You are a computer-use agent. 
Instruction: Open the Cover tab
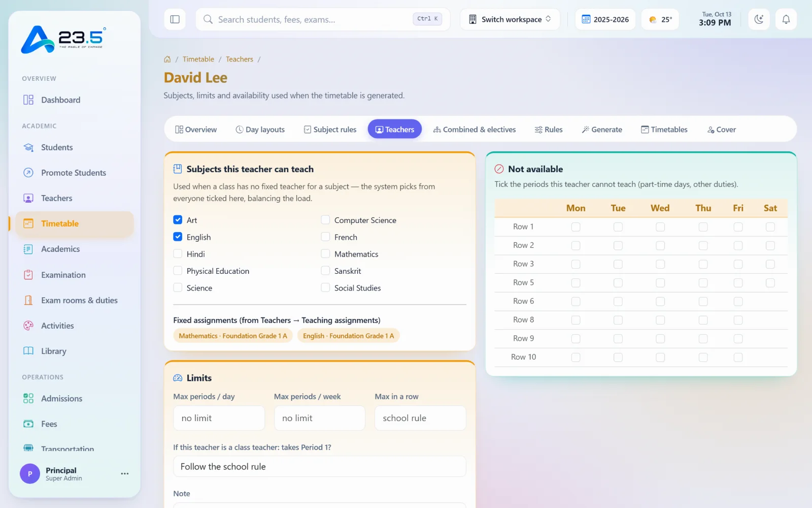722,130
